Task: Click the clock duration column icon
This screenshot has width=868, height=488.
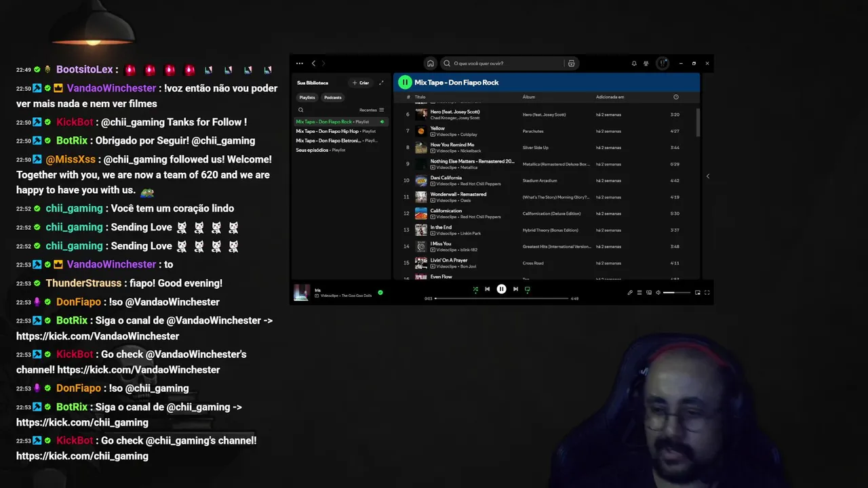Action: coord(675,97)
